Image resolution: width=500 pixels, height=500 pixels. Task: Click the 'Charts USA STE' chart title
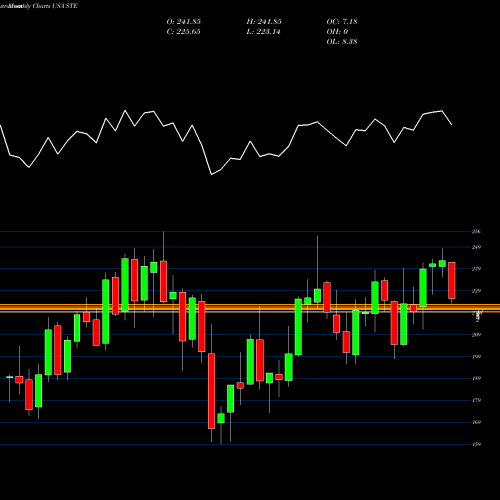pos(55,6)
